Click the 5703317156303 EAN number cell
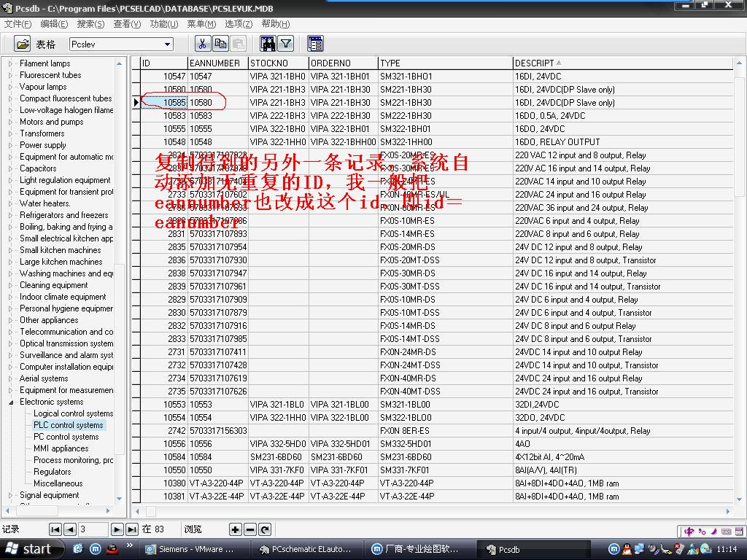Viewport: 747px width, 560px height. click(218, 431)
